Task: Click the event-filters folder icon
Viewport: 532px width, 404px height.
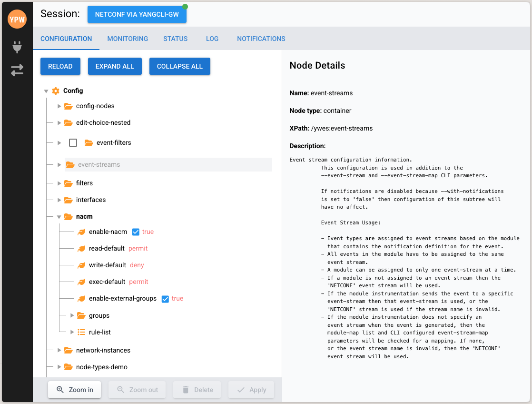Action: click(89, 142)
